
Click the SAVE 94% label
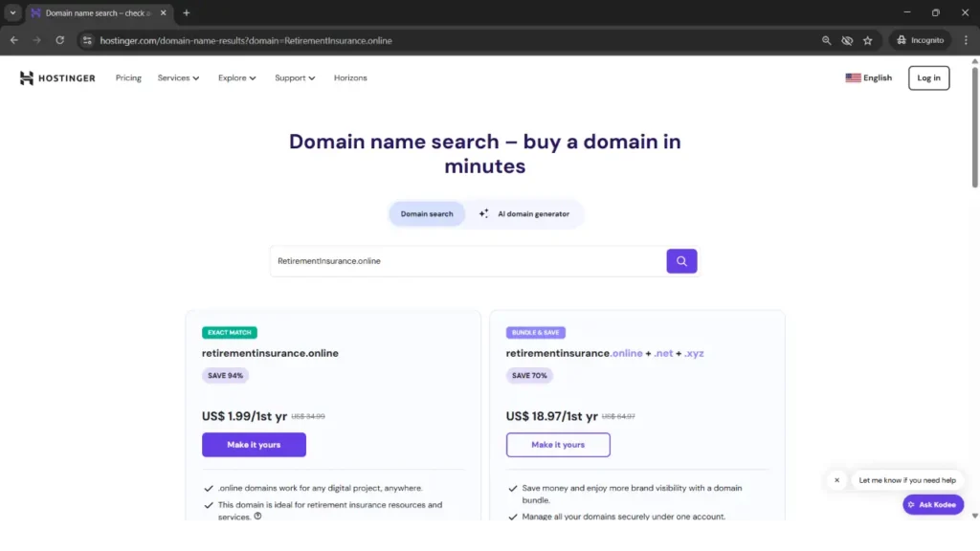click(225, 375)
